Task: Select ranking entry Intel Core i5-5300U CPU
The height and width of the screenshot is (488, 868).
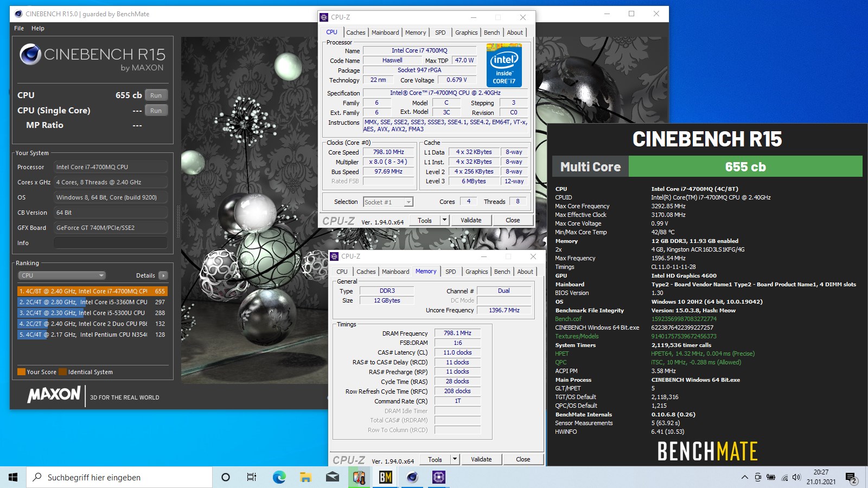Action: coord(92,313)
